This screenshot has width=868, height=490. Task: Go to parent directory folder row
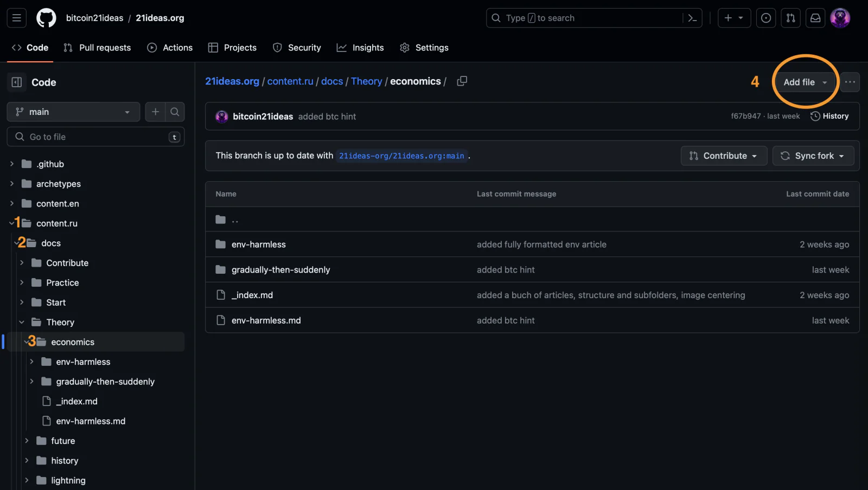pyautogui.click(x=532, y=220)
